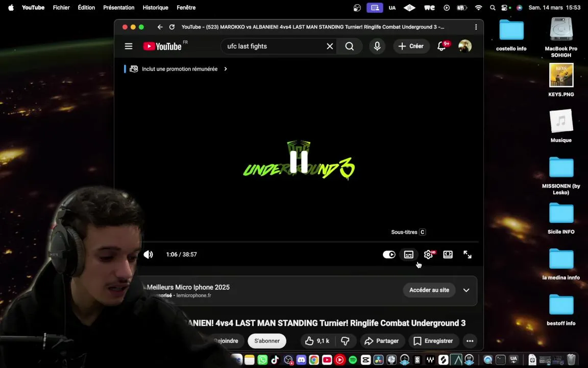Click the Accéder au site button
588x368 pixels.
pos(429,290)
